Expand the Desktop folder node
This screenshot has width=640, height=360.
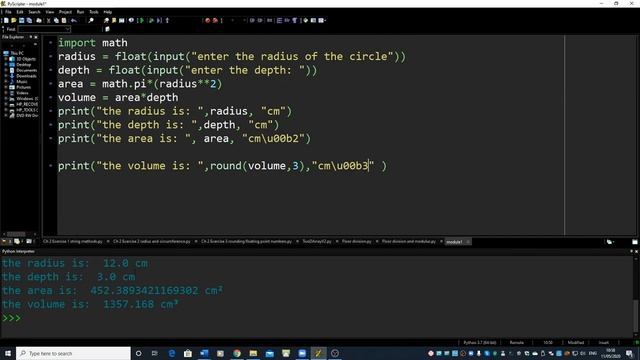tap(6, 65)
